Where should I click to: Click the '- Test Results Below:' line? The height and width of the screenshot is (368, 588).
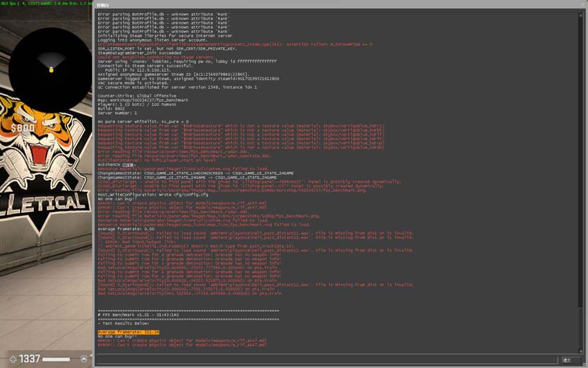[123, 324]
